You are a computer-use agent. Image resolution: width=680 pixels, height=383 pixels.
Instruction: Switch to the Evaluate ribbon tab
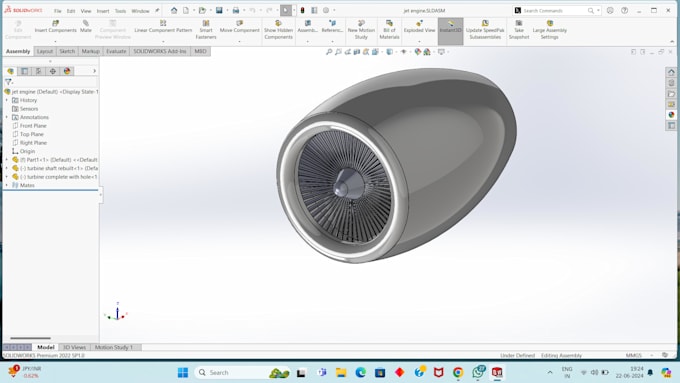[116, 51]
